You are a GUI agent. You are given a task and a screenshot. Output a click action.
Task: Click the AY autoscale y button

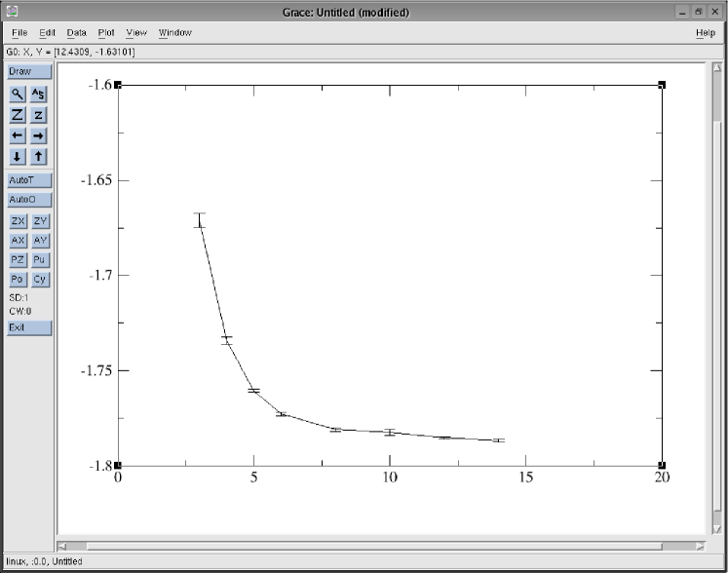tap(40, 241)
